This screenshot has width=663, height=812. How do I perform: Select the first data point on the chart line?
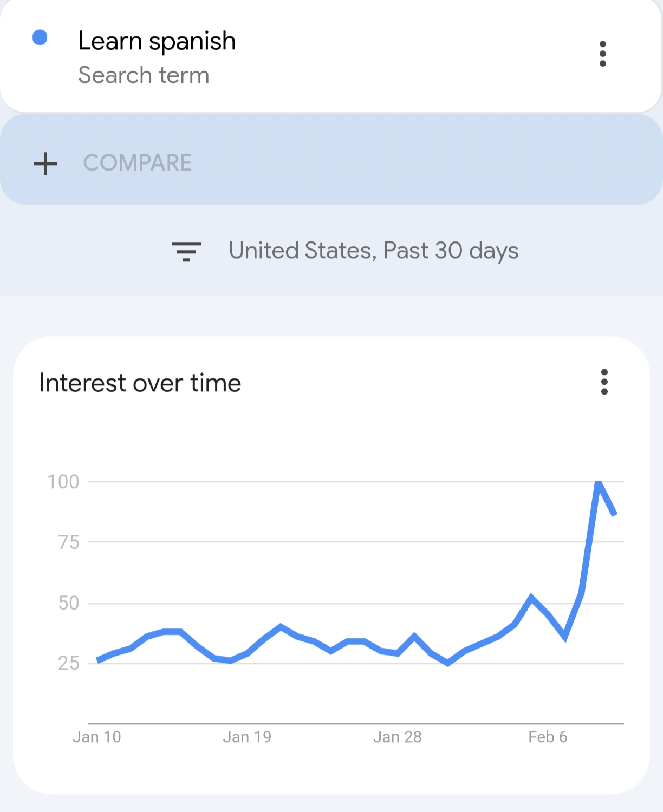[x=97, y=660]
